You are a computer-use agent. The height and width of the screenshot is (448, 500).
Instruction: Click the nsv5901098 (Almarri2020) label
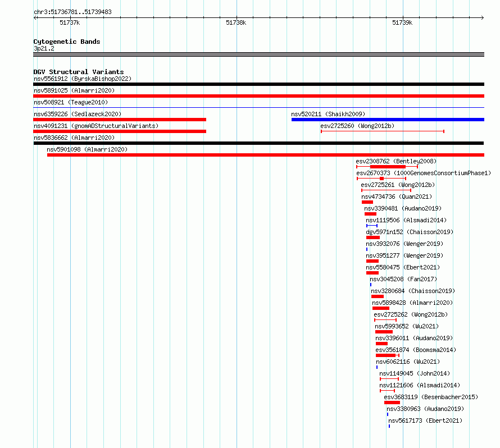(x=87, y=149)
